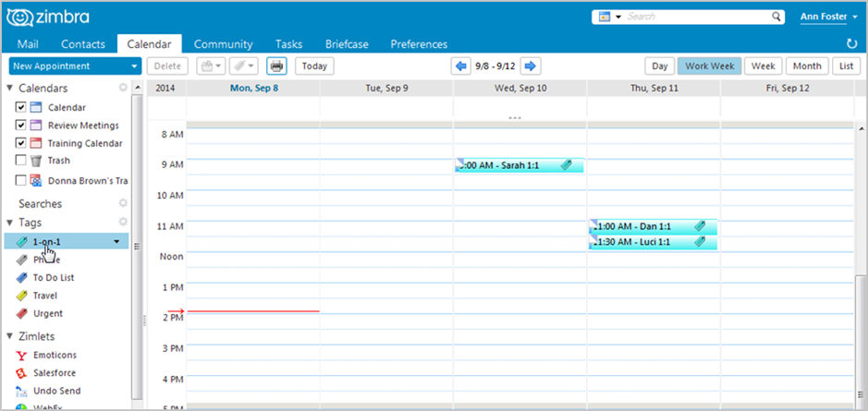The height and width of the screenshot is (411, 868).
Task: Open Searches section gear options
Action: [x=123, y=203]
